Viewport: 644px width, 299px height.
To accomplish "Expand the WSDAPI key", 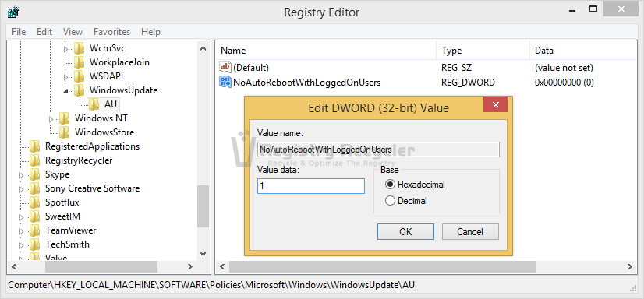I will (x=66, y=77).
